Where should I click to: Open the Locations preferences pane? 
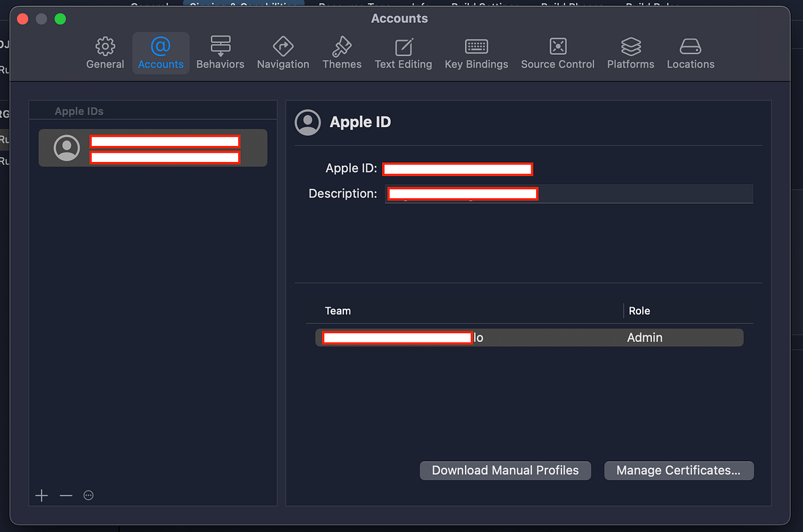pos(690,52)
